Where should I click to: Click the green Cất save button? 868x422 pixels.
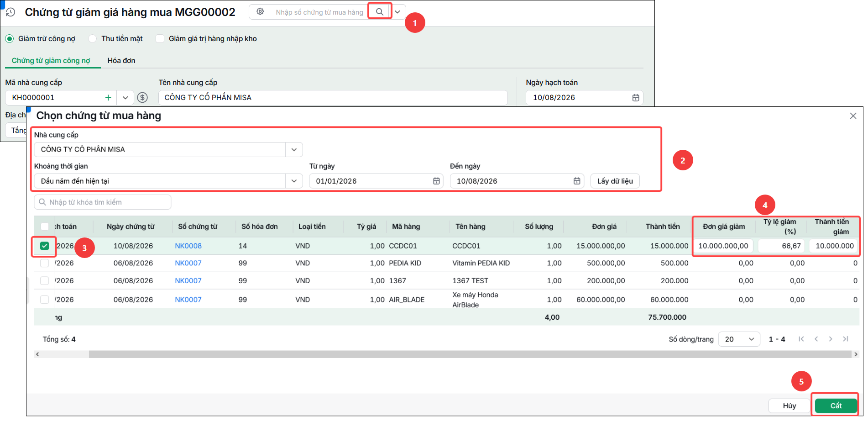(x=836, y=406)
